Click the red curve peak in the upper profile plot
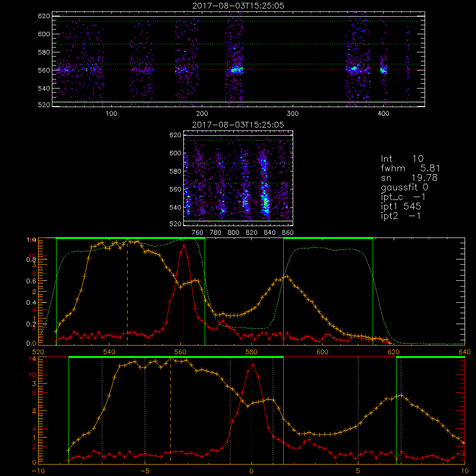Screen dimensions: 476x476 click(x=183, y=246)
